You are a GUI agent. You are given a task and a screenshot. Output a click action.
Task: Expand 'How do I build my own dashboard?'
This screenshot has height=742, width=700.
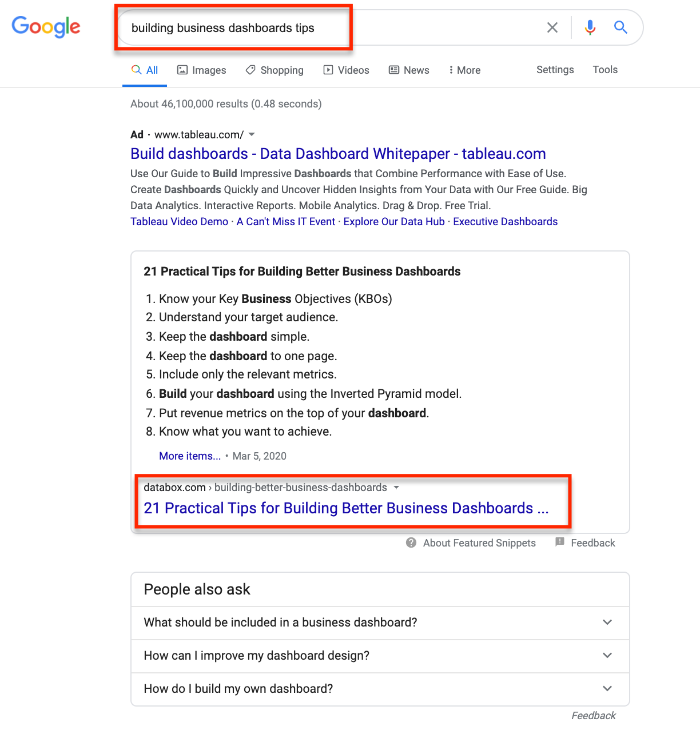[x=380, y=688]
